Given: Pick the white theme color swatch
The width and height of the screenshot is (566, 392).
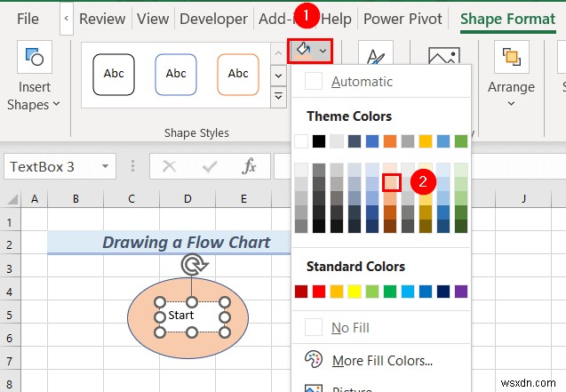Looking at the screenshot, I should (301, 141).
